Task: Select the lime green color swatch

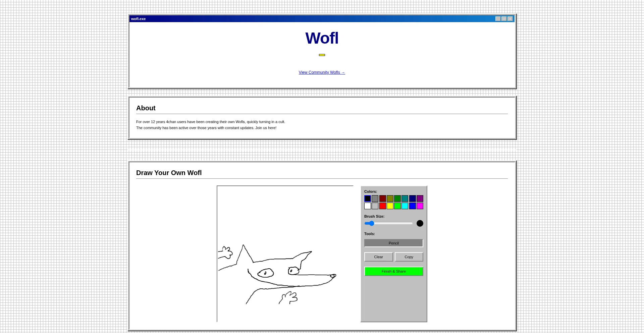Action: pos(397,206)
